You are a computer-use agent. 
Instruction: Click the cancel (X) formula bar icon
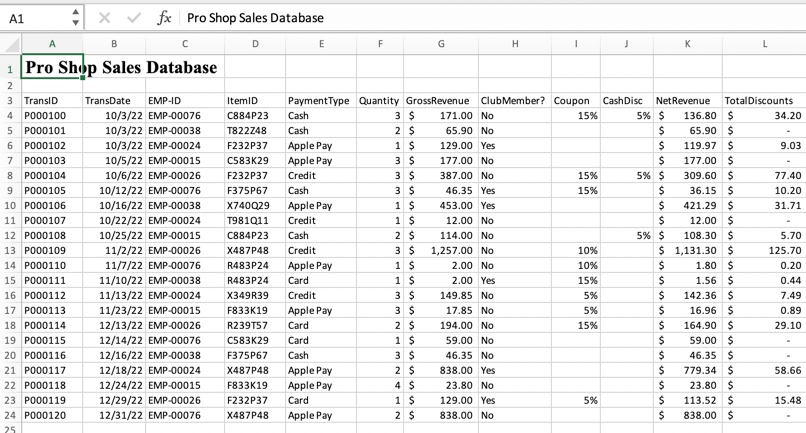click(104, 19)
